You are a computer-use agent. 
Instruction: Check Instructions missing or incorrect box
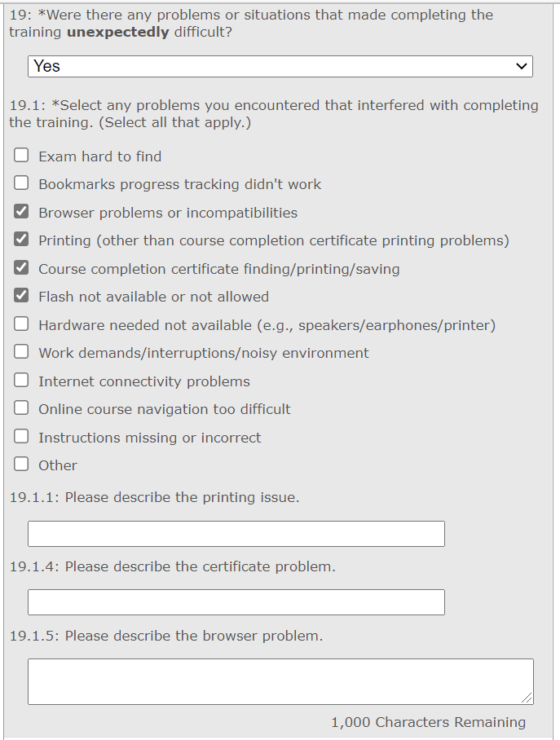coord(21,437)
